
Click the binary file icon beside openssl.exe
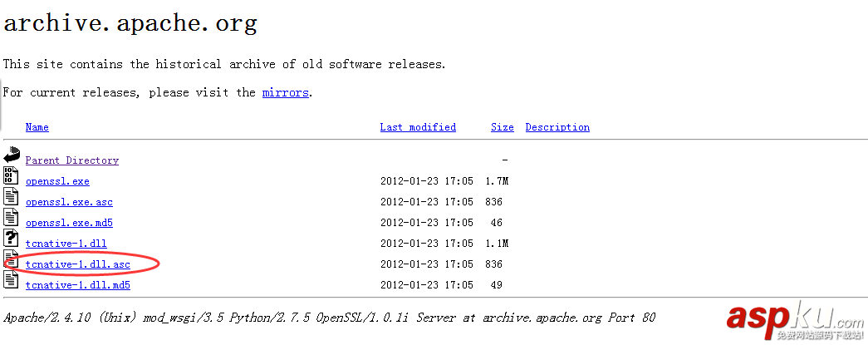pos(11,175)
